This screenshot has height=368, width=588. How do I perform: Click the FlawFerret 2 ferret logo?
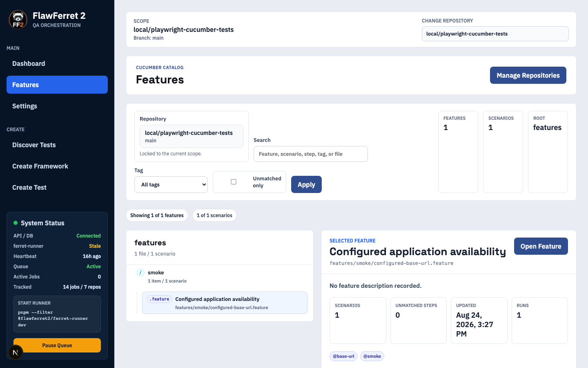click(18, 20)
